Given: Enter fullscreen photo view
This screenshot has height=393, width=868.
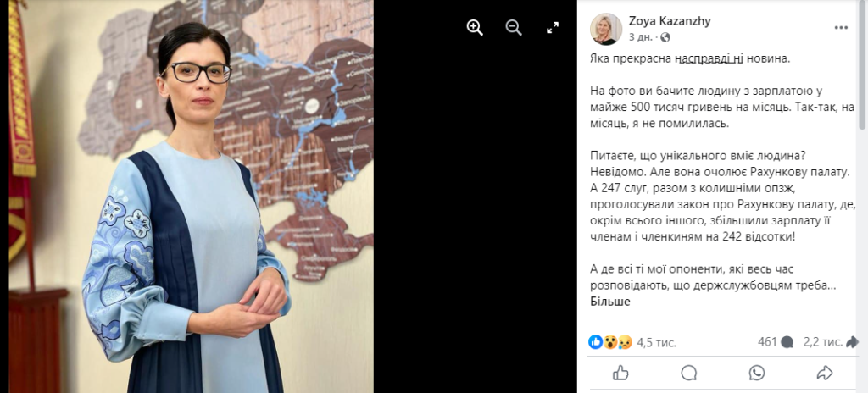Looking at the screenshot, I should (553, 28).
